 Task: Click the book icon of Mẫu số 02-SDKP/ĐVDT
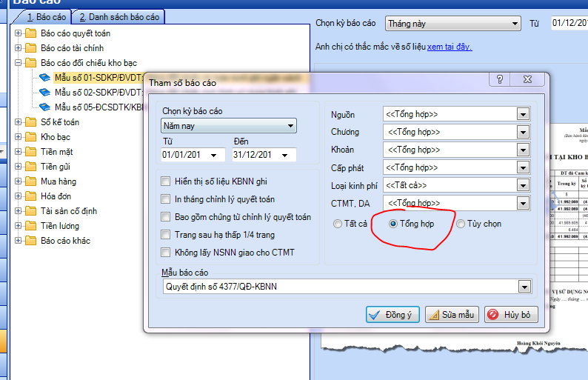pyautogui.click(x=45, y=92)
